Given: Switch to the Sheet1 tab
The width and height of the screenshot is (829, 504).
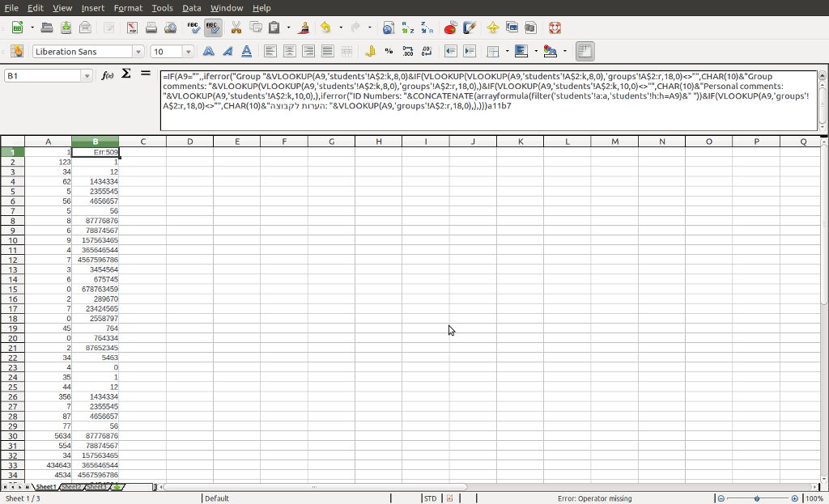Looking at the screenshot, I should point(45,487).
